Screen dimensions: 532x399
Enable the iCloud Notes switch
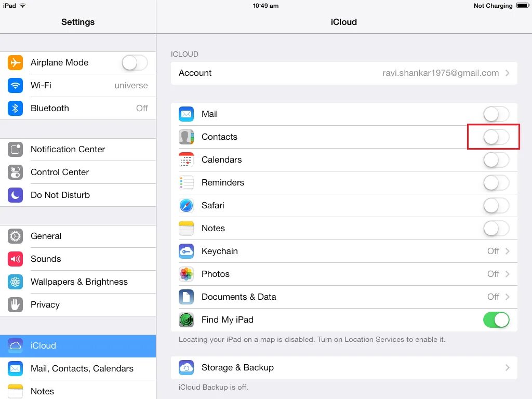click(x=496, y=229)
